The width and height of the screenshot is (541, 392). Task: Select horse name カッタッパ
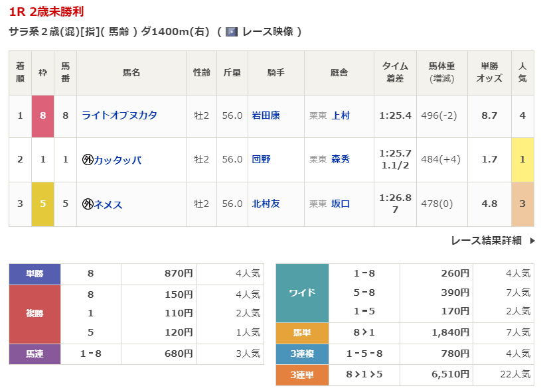(x=117, y=160)
